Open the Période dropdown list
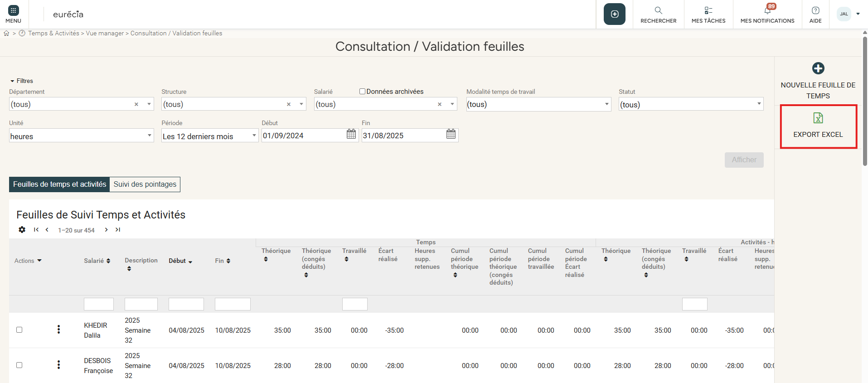Image resolution: width=868 pixels, height=383 pixels. tap(209, 136)
